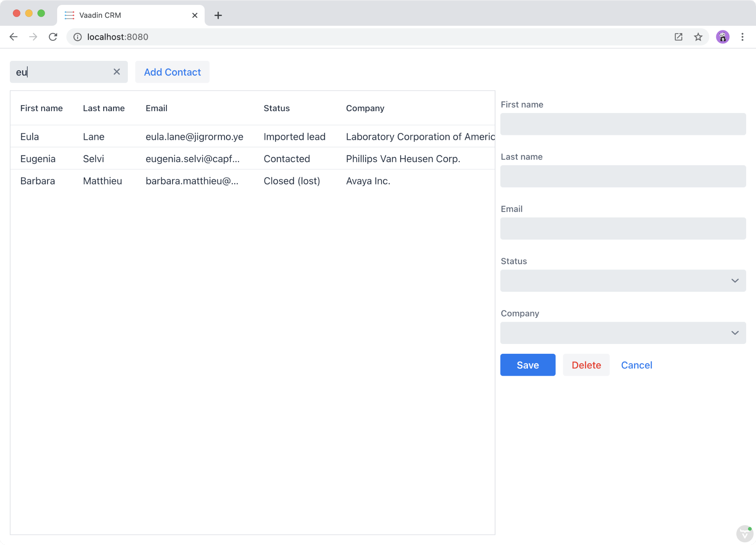Click the profile avatar icon

click(723, 37)
